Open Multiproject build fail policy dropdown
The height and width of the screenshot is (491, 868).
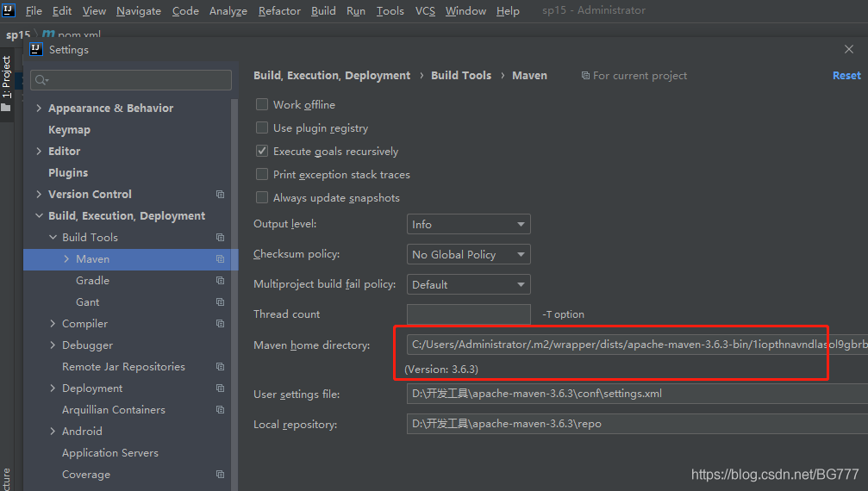(468, 284)
